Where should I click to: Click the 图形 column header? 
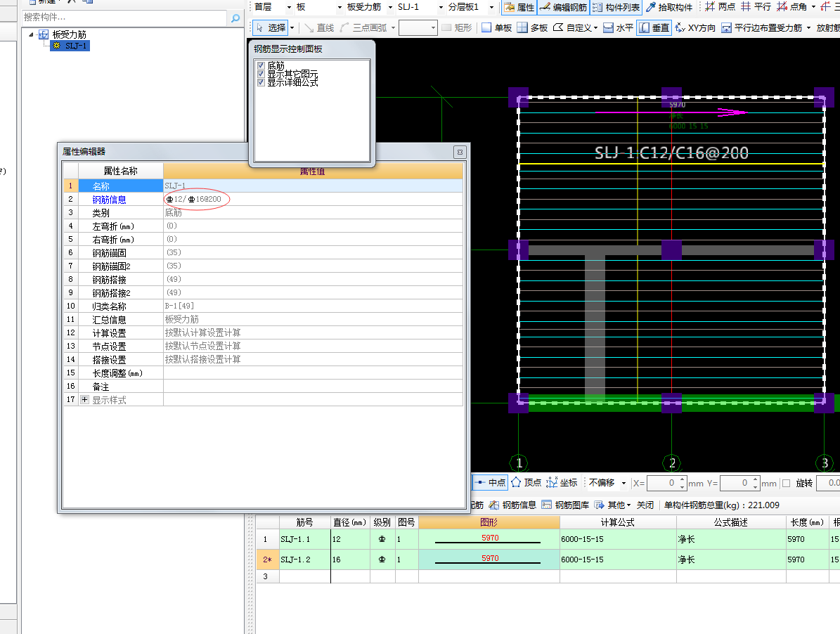[489, 522]
